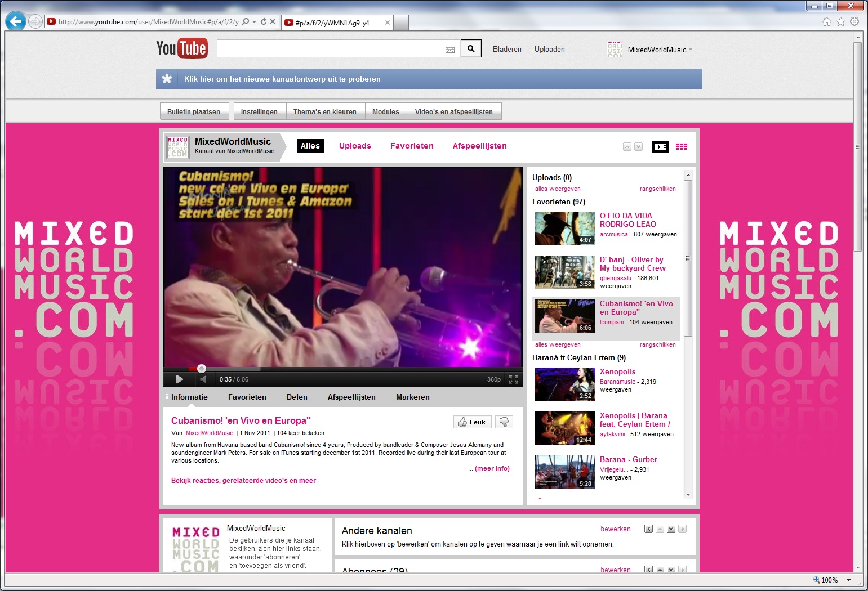This screenshot has height=591, width=868.
Task: Click the MixedWorldMusic avatar in the header
Action: [x=615, y=49]
